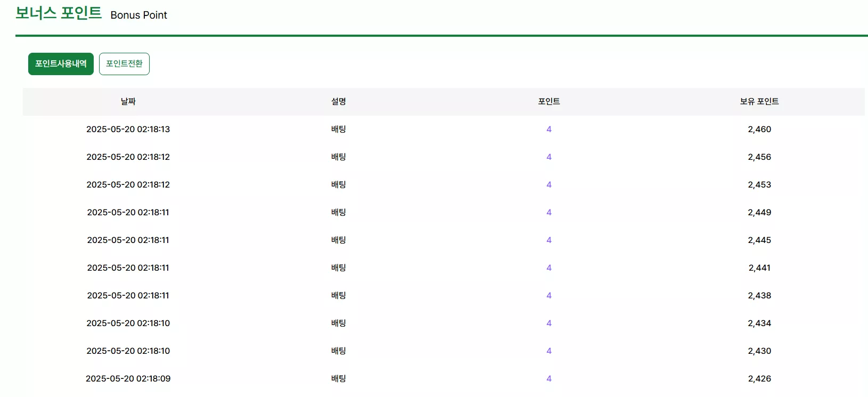Viewport: 868px width, 397px height.
Task: Click the point value 4 in the 2,441 row
Action: pos(549,268)
